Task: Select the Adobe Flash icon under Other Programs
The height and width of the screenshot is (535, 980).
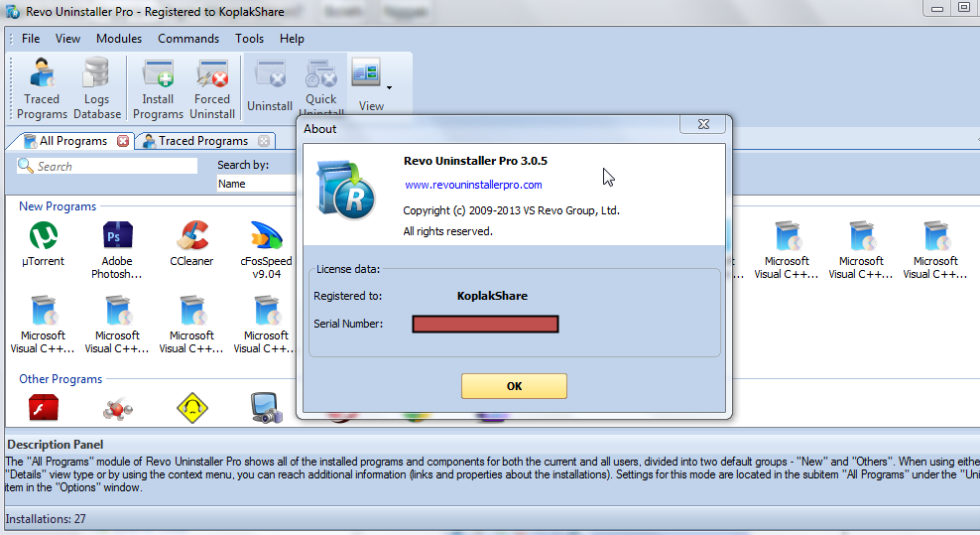Action: [x=44, y=408]
